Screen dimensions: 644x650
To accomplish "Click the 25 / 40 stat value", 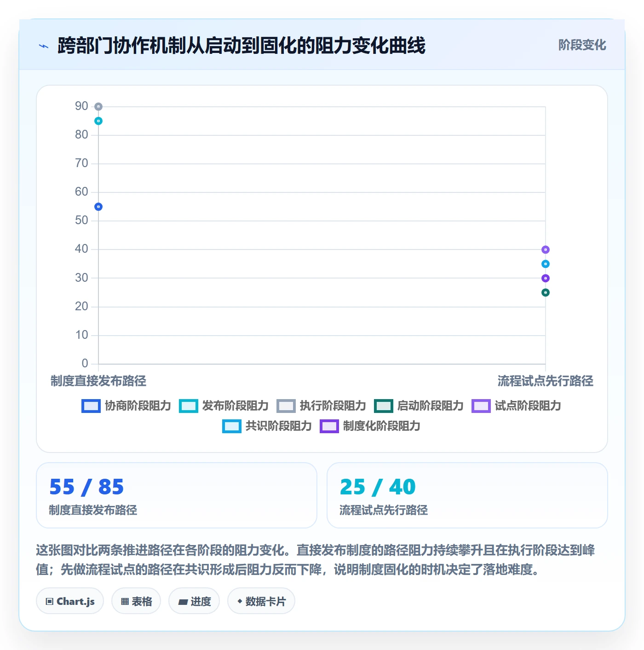I will point(378,487).
